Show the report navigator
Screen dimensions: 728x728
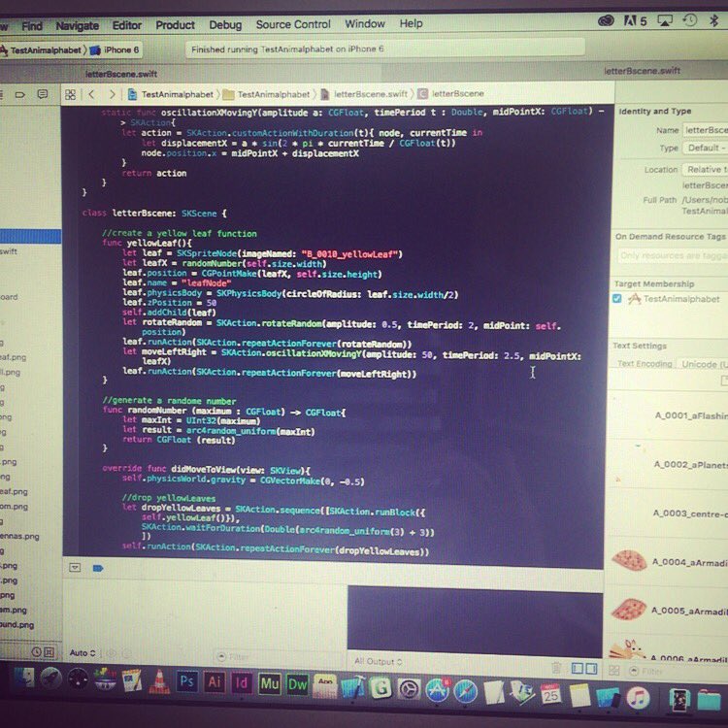43,94
